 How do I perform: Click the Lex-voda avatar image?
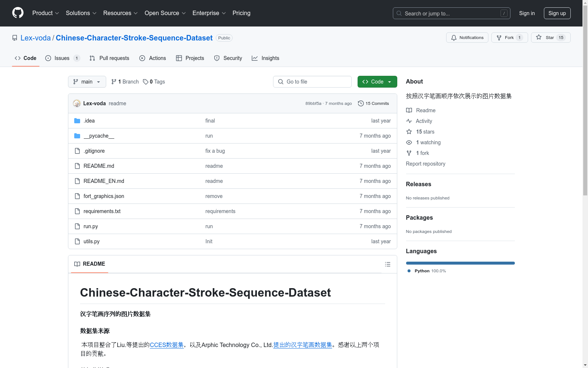click(x=77, y=103)
